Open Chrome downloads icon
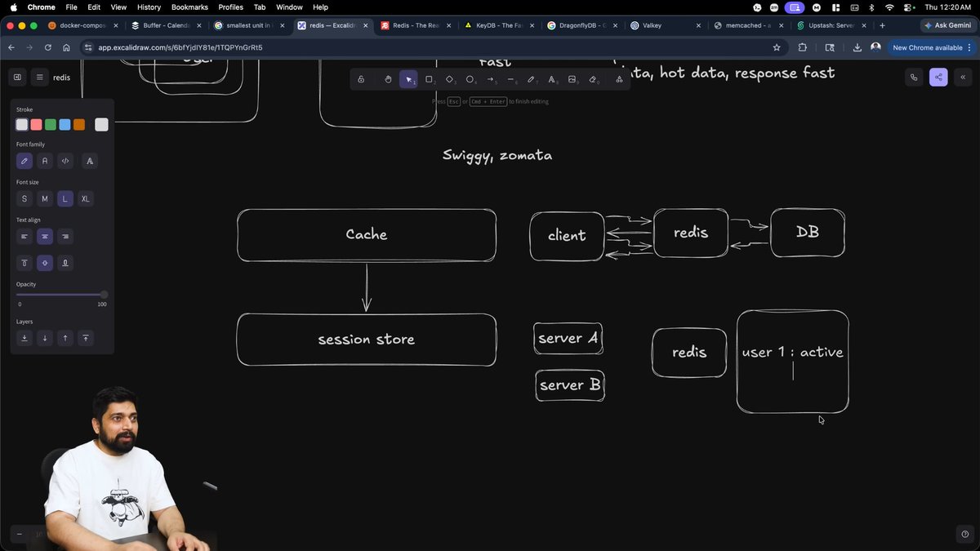Viewport: 980px width, 551px height. pos(857,47)
